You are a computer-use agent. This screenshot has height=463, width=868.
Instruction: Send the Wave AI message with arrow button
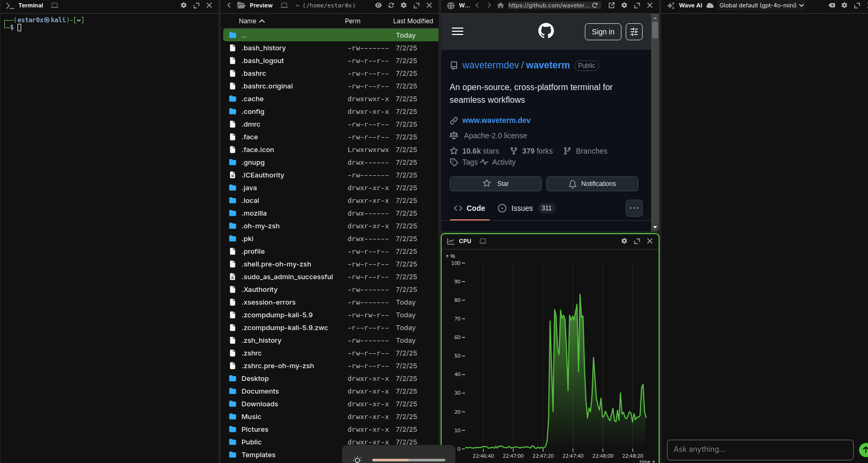(864, 450)
